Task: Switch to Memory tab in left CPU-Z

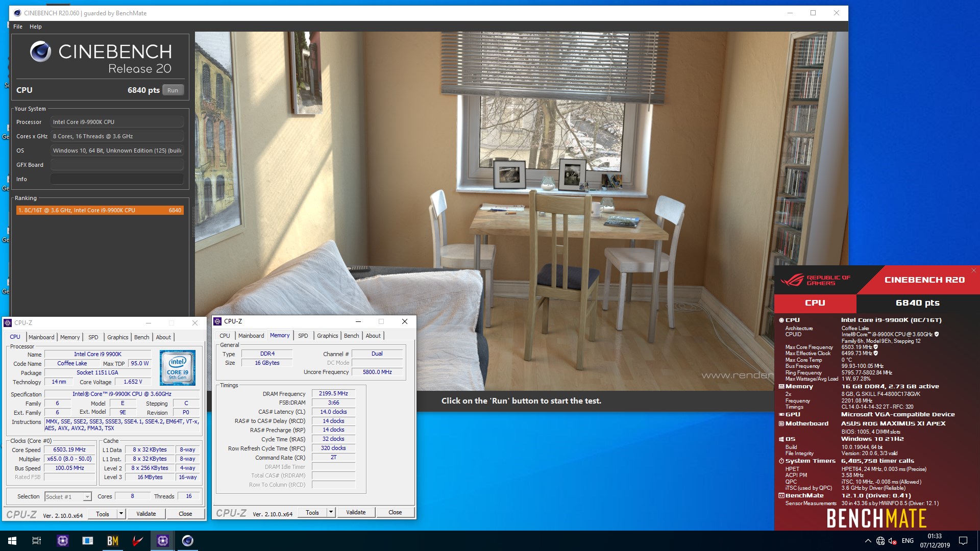Action: point(70,337)
